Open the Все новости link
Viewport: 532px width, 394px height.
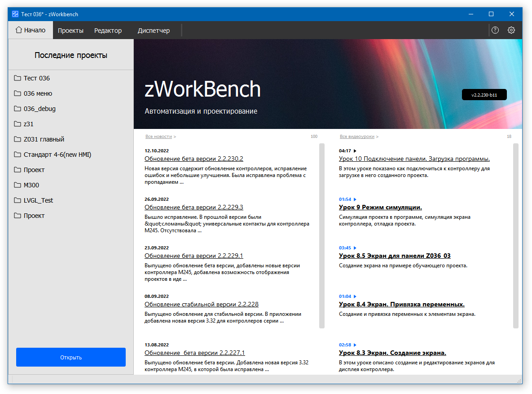(158, 137)
